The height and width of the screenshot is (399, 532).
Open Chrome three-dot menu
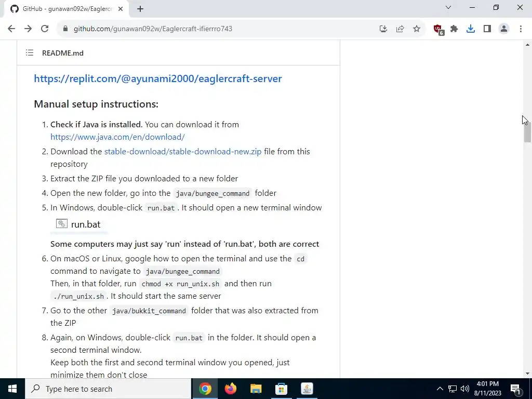pos(521,29)
